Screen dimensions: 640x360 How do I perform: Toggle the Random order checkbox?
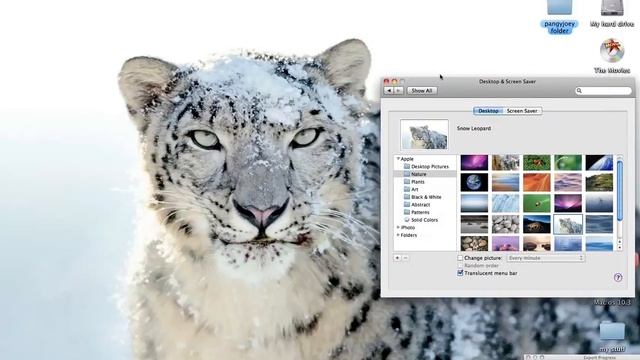coord(460,265)
